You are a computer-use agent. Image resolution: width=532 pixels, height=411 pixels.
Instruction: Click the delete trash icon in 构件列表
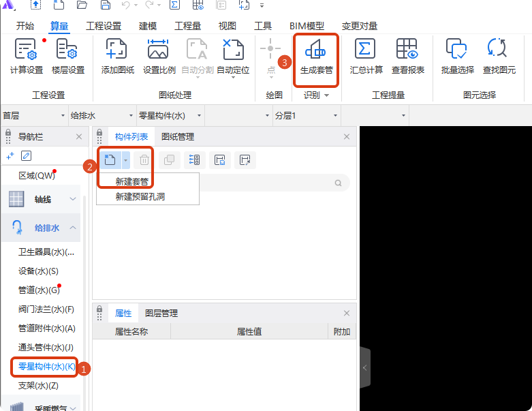tap(144, 160)
